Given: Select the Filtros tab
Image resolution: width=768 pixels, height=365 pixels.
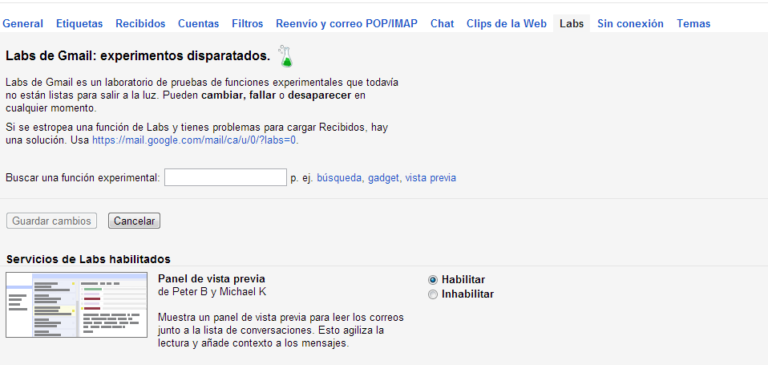Looking at the screenshot, I should coord(247,24).
